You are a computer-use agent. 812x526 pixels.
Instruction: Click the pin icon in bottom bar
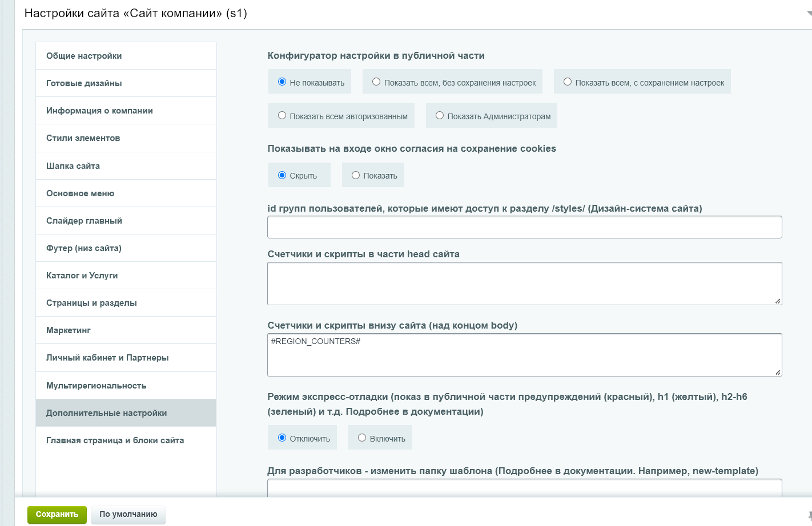coord(809,515)
